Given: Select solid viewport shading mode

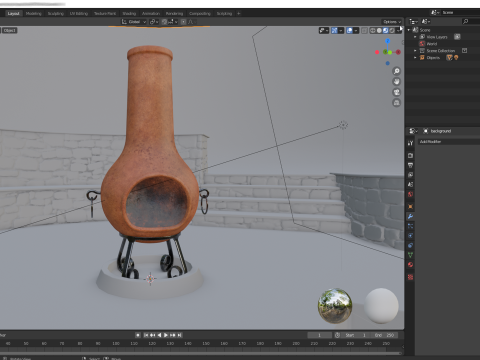Looking at the screenshot, I should 379,31.
